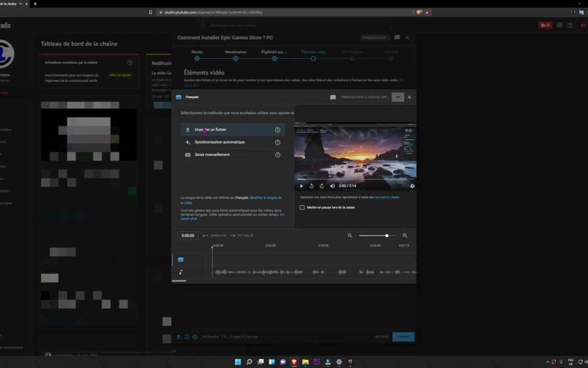The height and width of the screenshot is (368, 588).
Task: Enable Mettre en pause lors de la saisie
Action: point(302,207)
